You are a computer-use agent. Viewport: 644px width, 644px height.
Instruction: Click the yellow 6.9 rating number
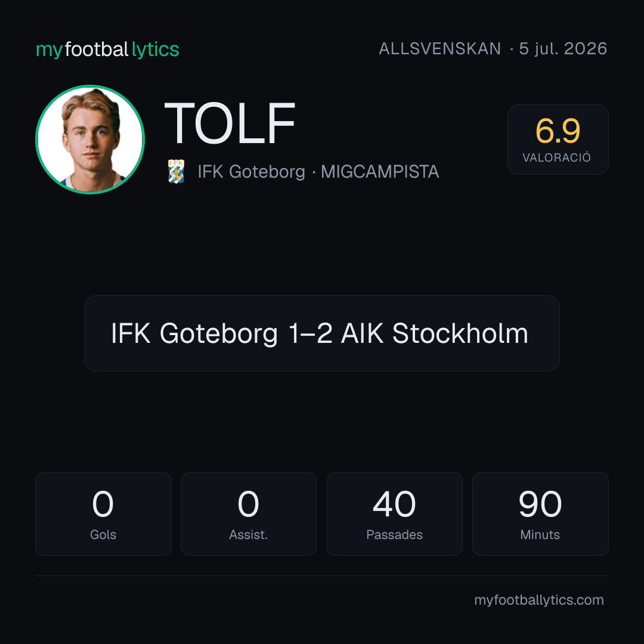(x=558, y=131)
